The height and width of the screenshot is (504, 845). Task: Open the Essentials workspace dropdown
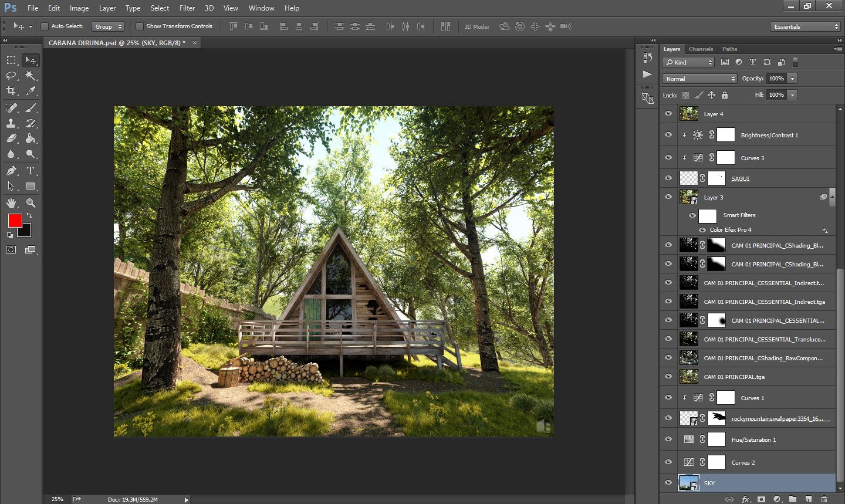coord(806,26)
